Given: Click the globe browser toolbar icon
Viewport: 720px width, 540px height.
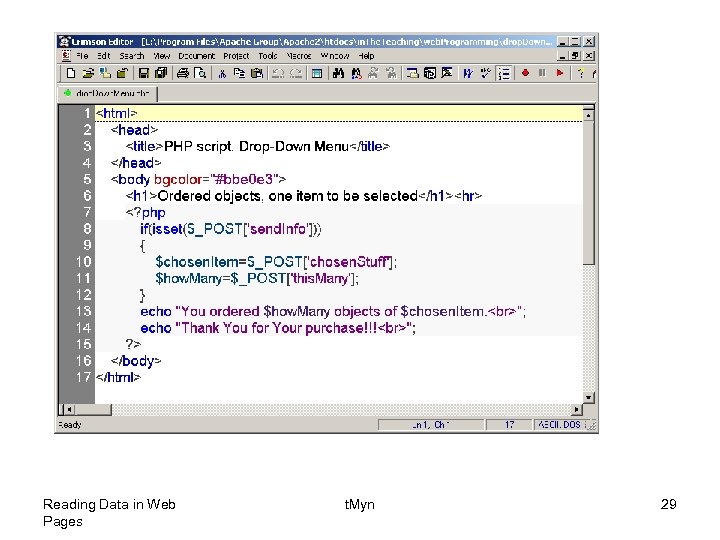Looking at the screenshot, I should [430, 73].
